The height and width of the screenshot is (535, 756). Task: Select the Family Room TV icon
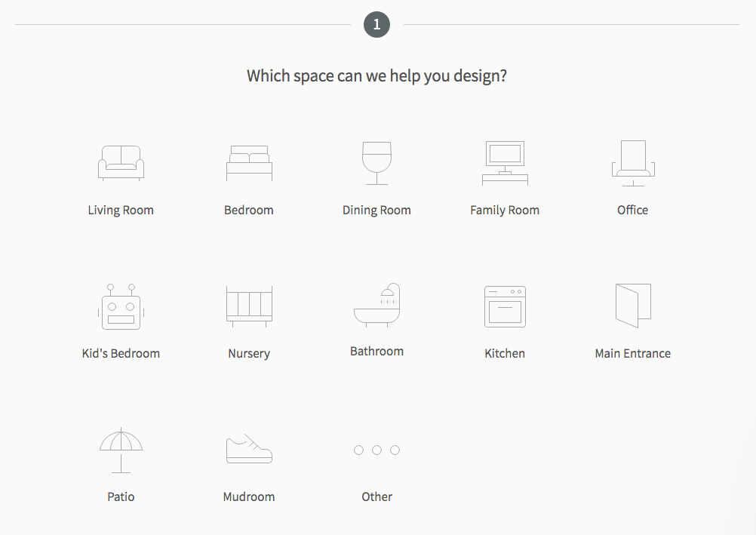click(505, 163)
